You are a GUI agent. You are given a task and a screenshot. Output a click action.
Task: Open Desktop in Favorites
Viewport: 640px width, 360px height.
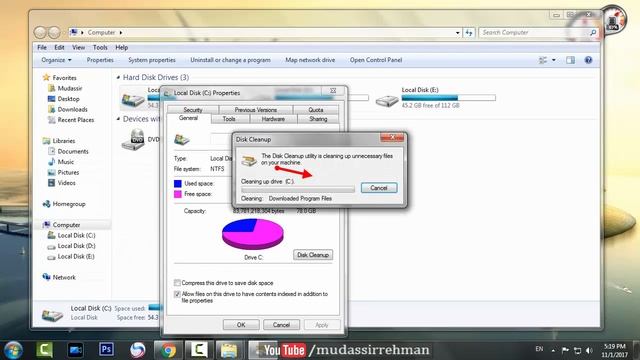(68, 99)
